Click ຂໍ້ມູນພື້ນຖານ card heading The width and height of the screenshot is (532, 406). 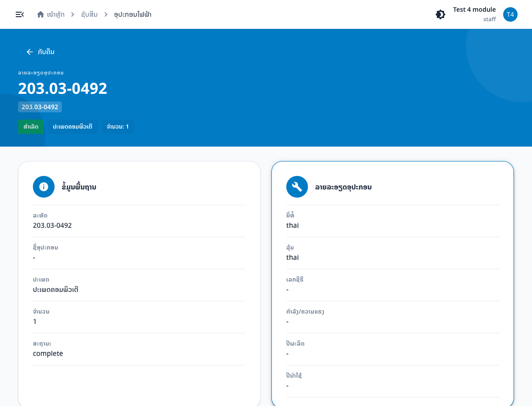pos(79,187)
